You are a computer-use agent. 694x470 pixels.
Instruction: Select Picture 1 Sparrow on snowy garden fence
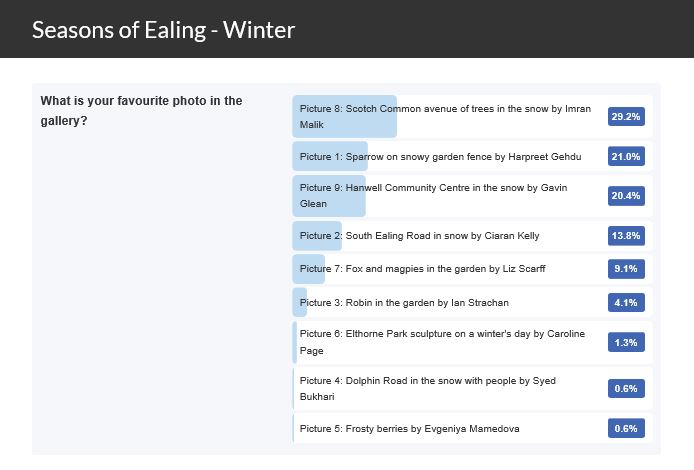click(472, 156)
